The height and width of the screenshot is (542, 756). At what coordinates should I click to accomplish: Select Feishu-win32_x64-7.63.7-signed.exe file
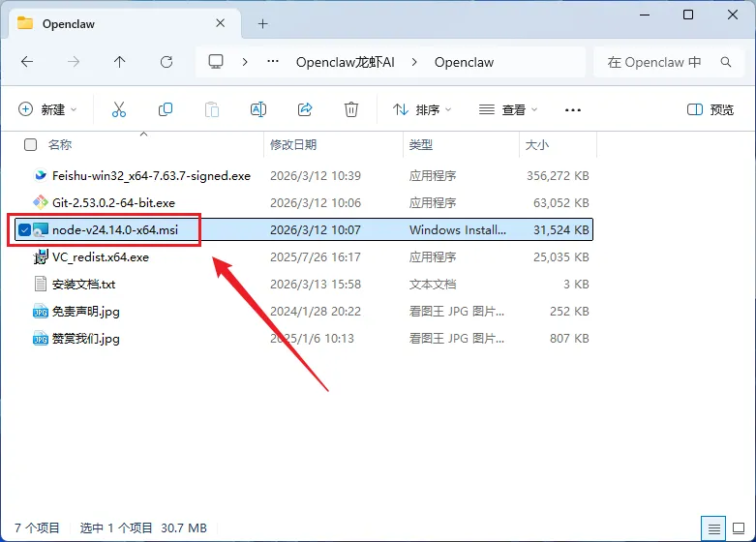coord(151,176)
